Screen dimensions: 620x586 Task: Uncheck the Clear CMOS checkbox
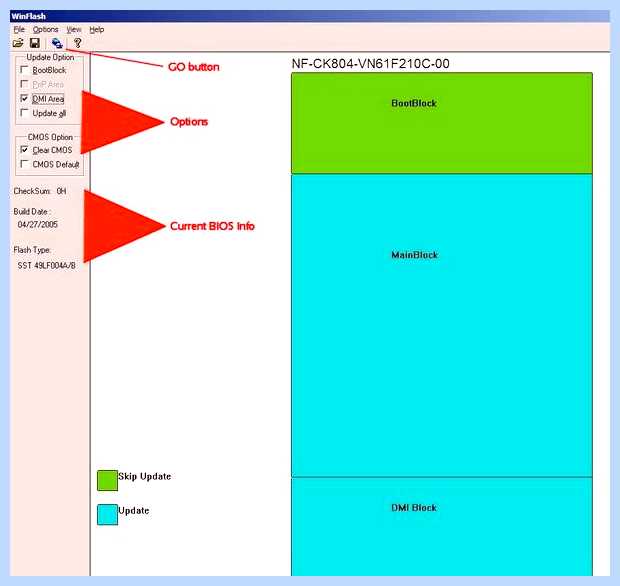click(25, 150)
